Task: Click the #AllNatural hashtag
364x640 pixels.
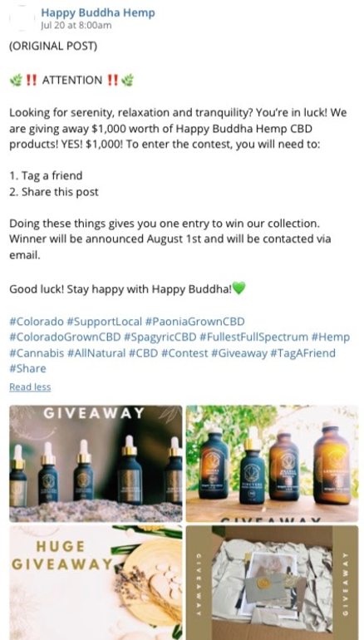Action: click(x=96, y=352)
